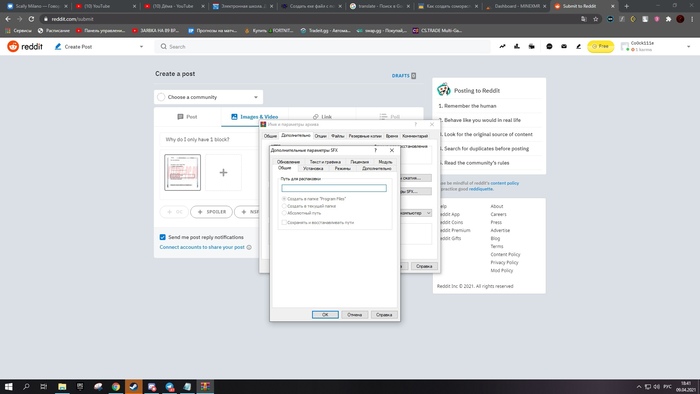The height and width of the screenshot is (394, 700).
Task: Open the user account dropdown arrow
Action: [688, 46]
